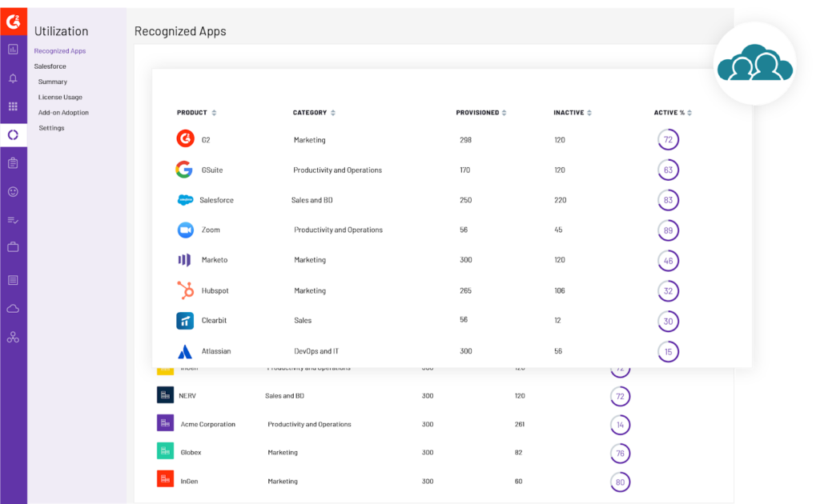Click the apps grid icon in sidebar
Screen dimensions: 820x504
coord(13,106)
